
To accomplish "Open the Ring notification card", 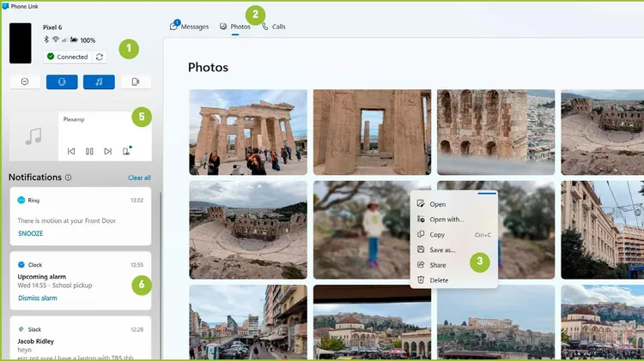I will [81, 217].
